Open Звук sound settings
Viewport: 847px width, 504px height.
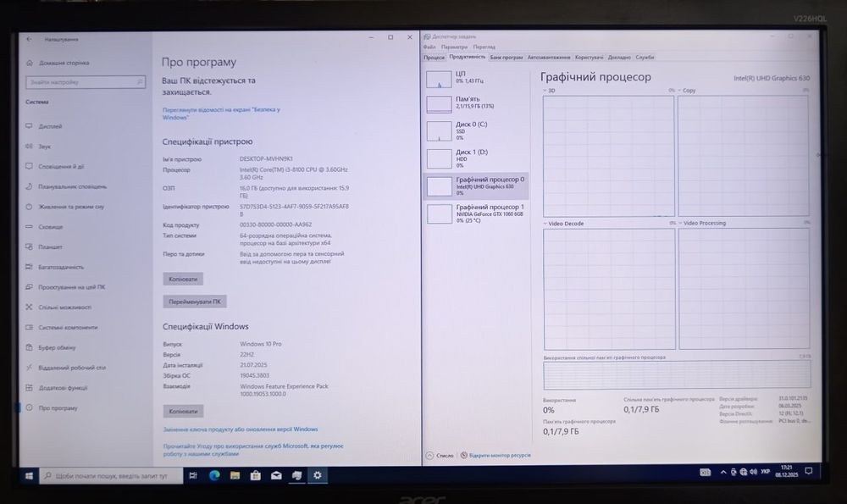[44, 147]
